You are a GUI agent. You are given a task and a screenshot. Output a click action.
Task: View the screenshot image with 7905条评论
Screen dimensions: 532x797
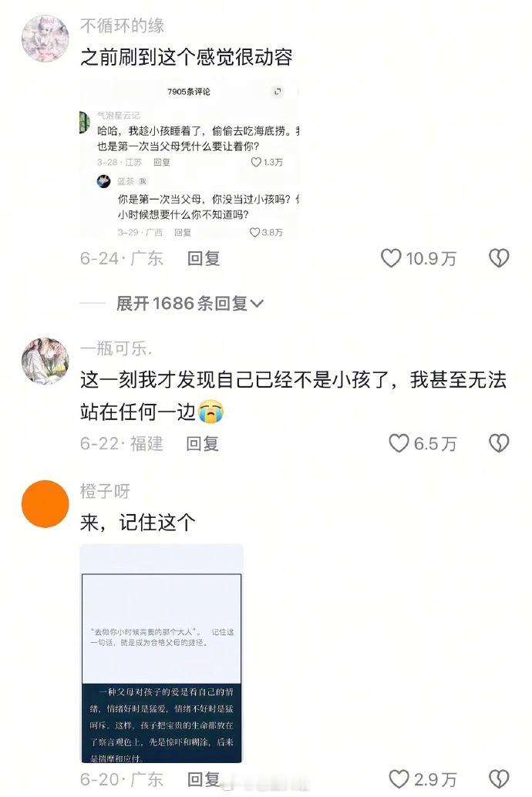tap(189, 160)
